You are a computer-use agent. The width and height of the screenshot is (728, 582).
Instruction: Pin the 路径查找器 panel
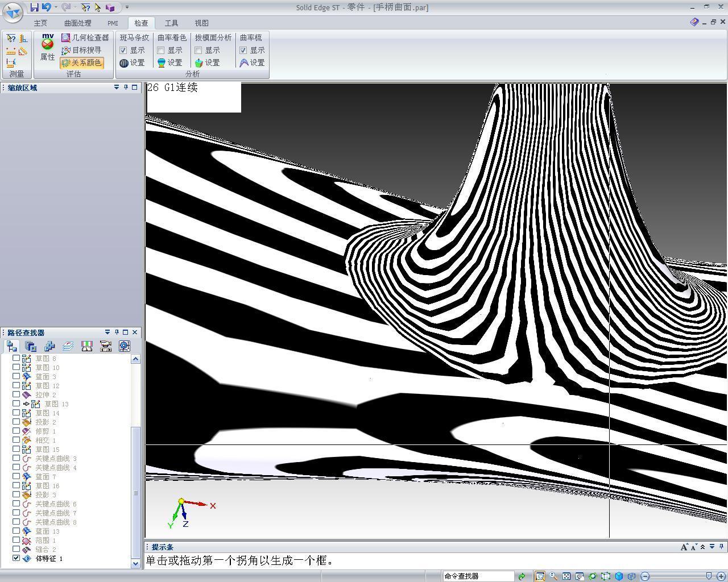[117, 332]
